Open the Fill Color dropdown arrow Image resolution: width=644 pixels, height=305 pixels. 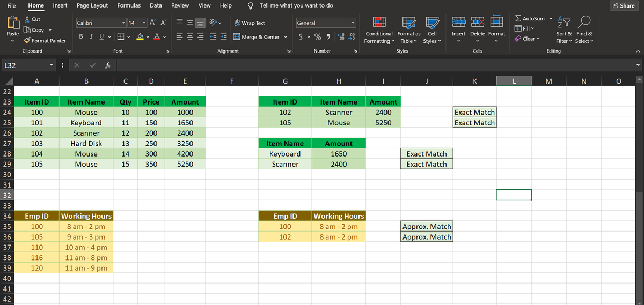(148, 37)
